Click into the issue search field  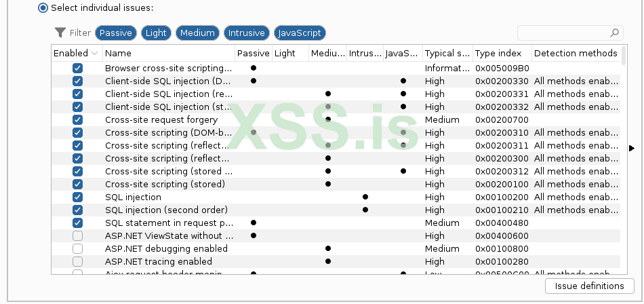pyautogui.click(x=561, y=33)
